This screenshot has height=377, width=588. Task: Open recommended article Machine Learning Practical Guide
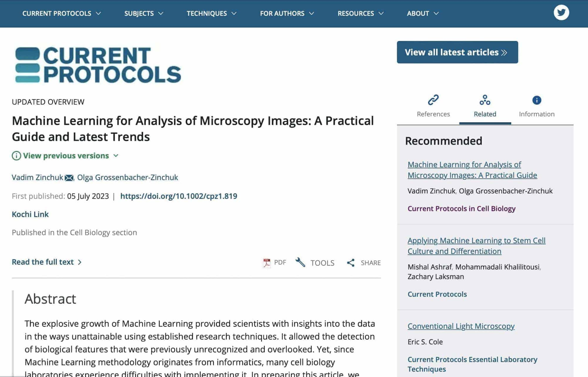coord(472,170)
